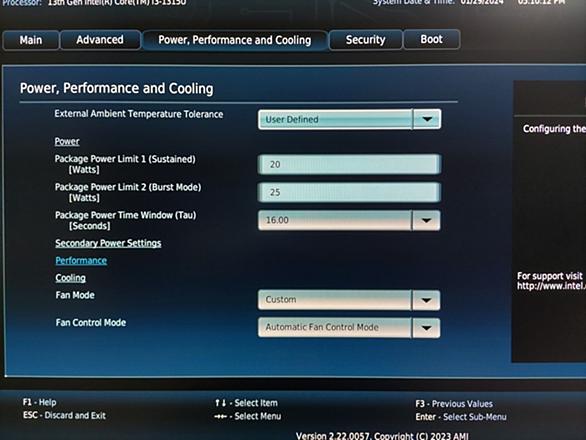Open the Power sub-menu link
This screenshot has width=586, height=440.
(67, 141)
